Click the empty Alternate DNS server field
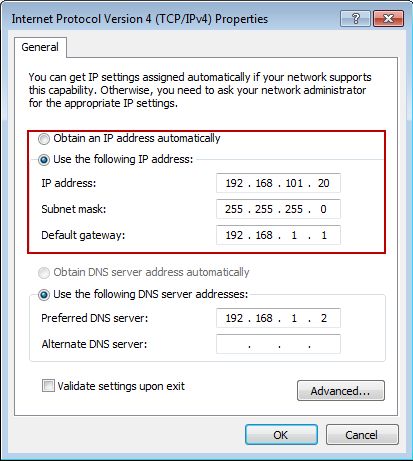Image resolution: width=413 pixels, height=461 pixels. coord(278,344)
